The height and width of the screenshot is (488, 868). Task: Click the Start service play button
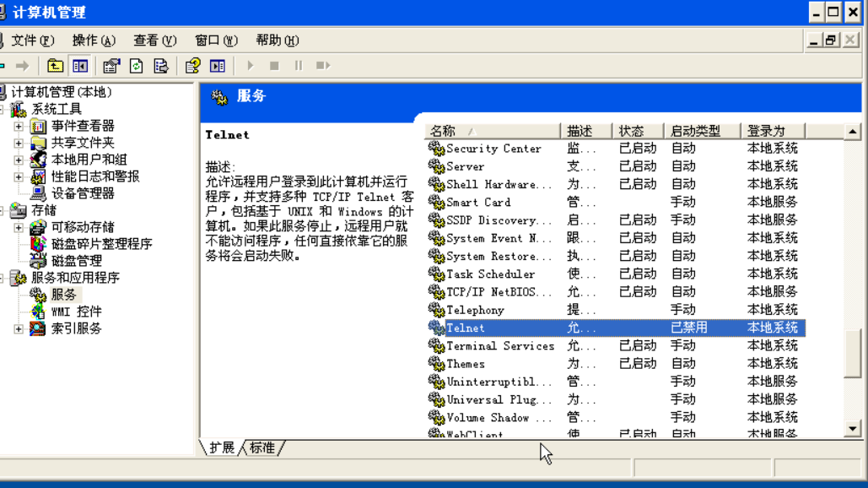click(x=251, y=66)
